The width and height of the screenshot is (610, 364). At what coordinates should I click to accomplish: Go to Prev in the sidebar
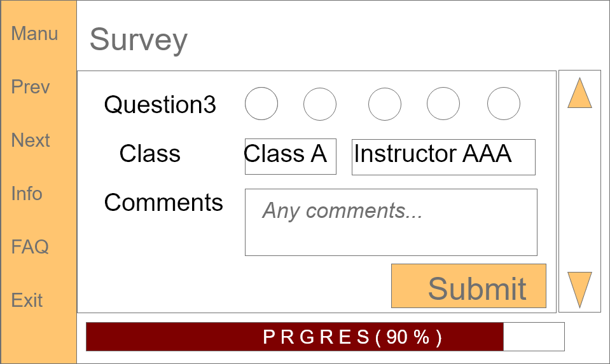point(31,87)
